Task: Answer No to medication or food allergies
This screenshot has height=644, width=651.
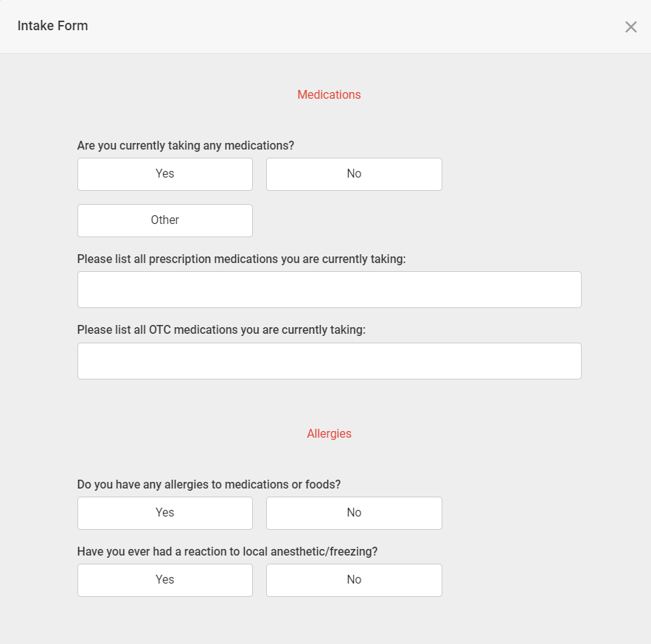Action: click(354, 513)
